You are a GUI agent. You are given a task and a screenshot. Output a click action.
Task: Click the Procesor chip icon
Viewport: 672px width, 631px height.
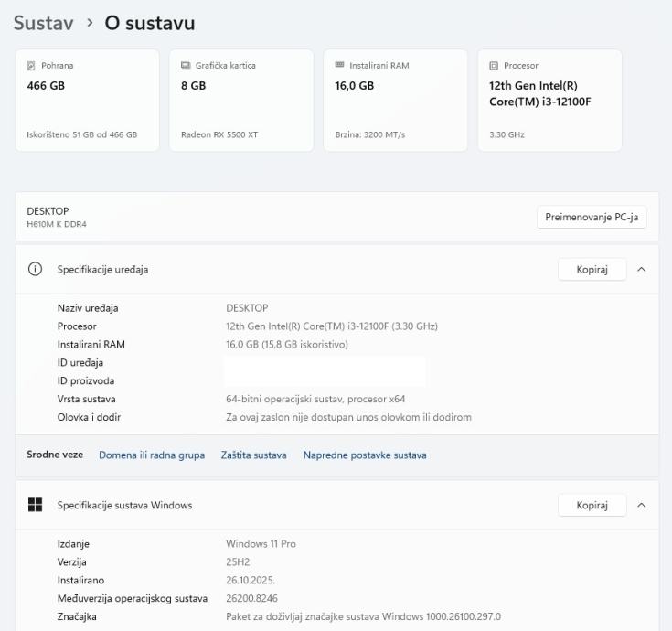click(494, 66)
